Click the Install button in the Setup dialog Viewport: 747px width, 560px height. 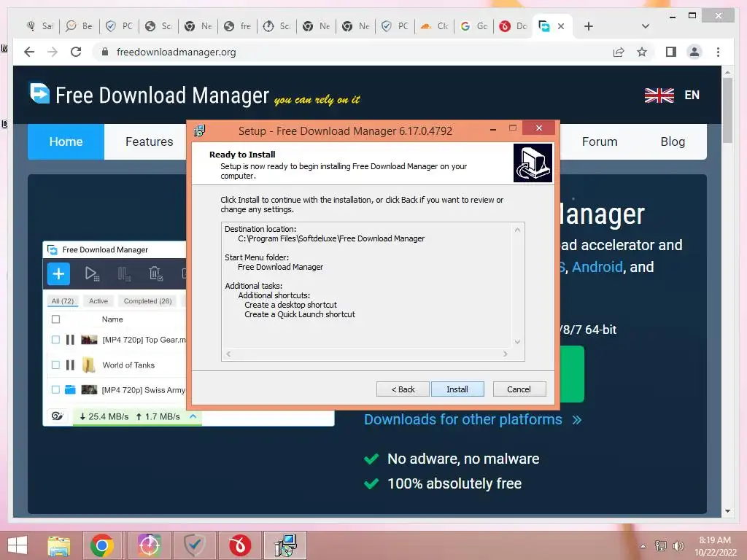[457, 389]
